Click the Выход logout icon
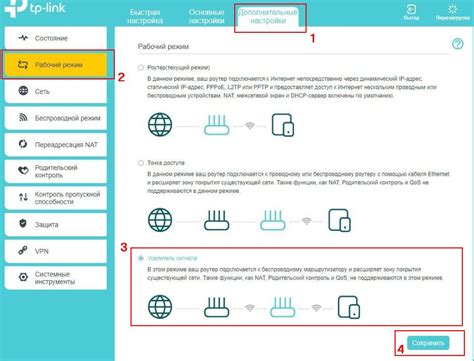The image size is (474, 361). tap(411, 9)
